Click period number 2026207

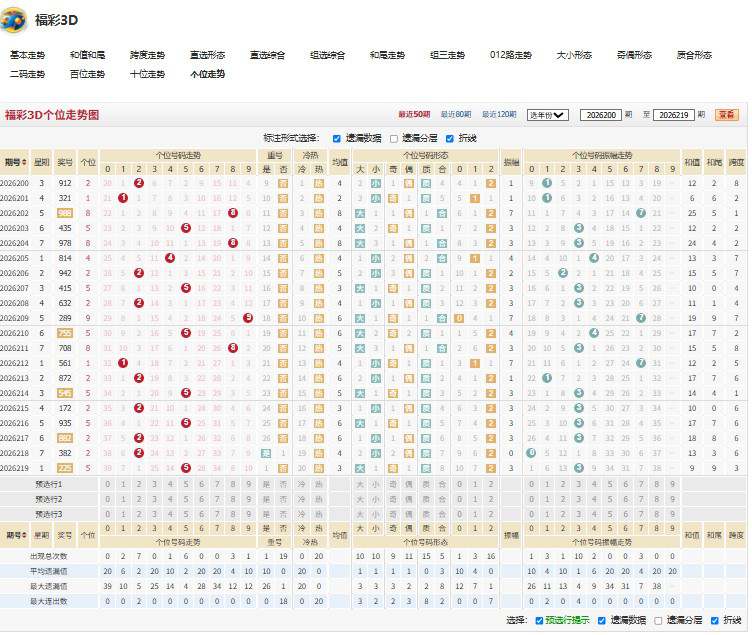pyautogui.click(x=14, y=288)
